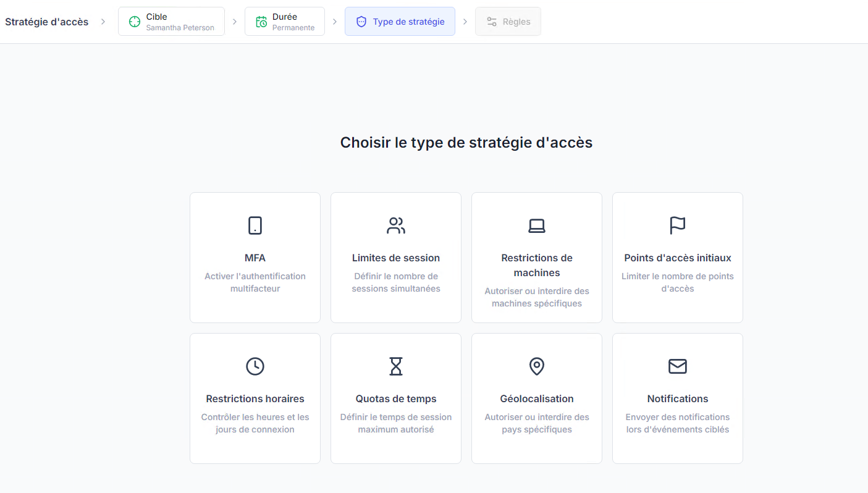Click the Notifications card description
Image resolution: width=868 pixels, height=493 pixels.
pos(678,423)
